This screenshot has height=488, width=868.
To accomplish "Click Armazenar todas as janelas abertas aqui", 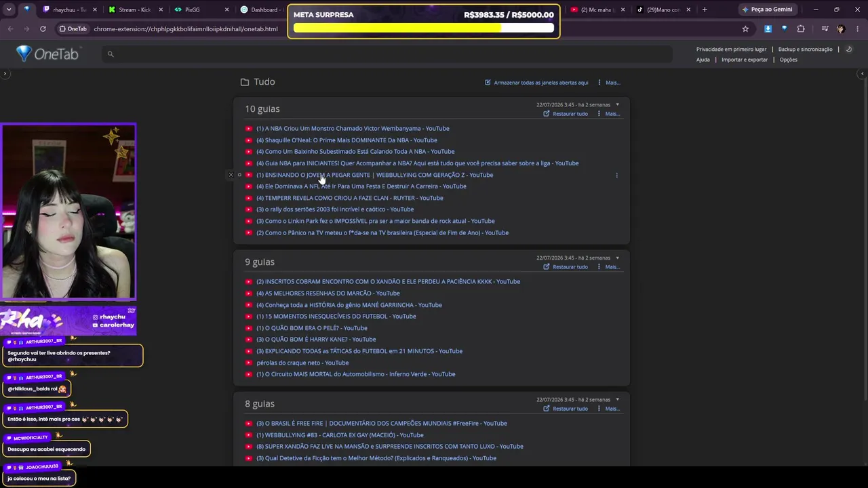I will click(536, 83).
